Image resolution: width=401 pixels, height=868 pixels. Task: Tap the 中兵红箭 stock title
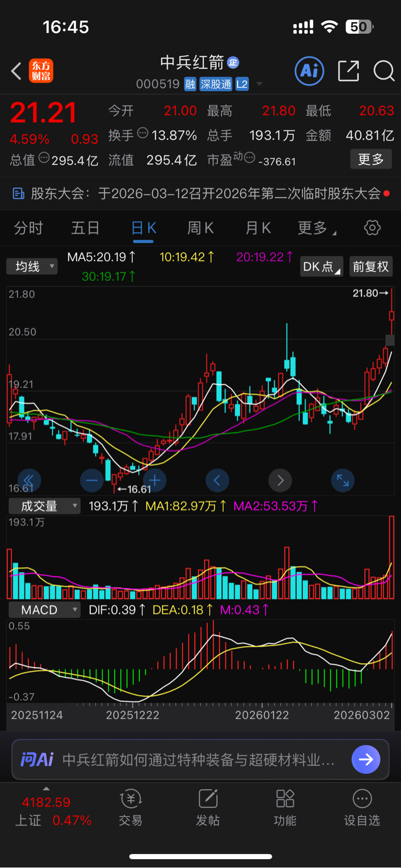192,63
